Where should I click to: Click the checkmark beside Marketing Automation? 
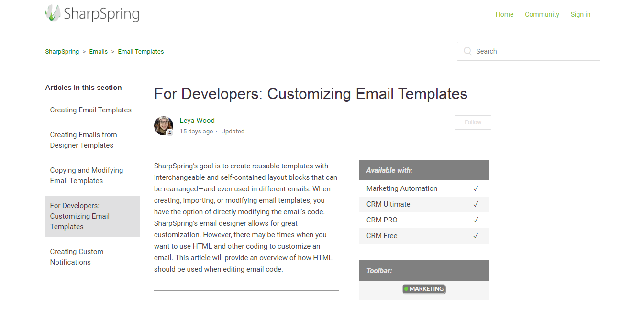tap(476, 188)
